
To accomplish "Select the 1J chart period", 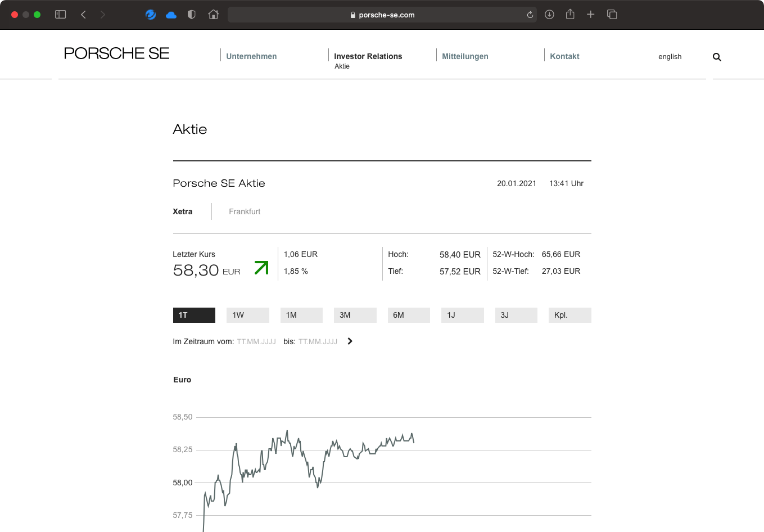I will [463, 315].
